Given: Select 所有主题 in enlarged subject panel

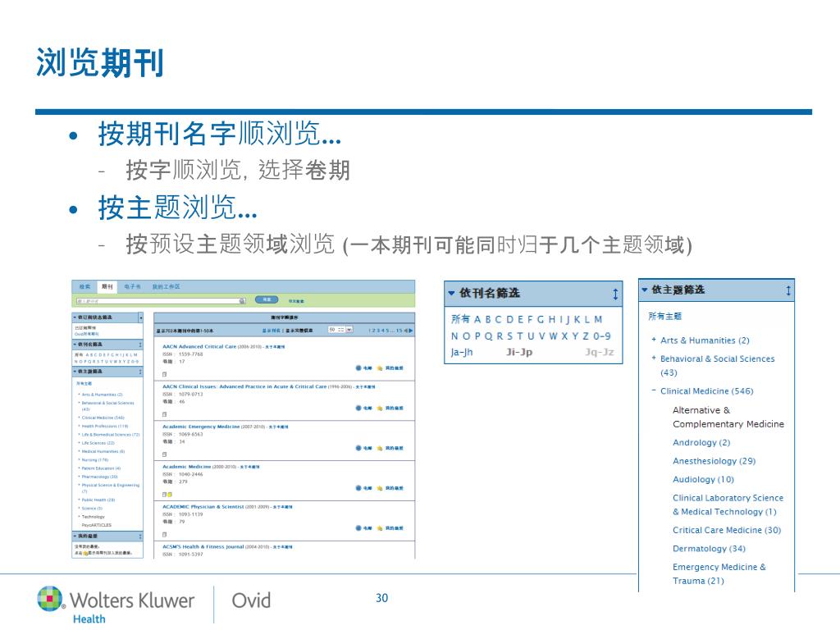Looking at the screenshot, I should pos(664,316).
